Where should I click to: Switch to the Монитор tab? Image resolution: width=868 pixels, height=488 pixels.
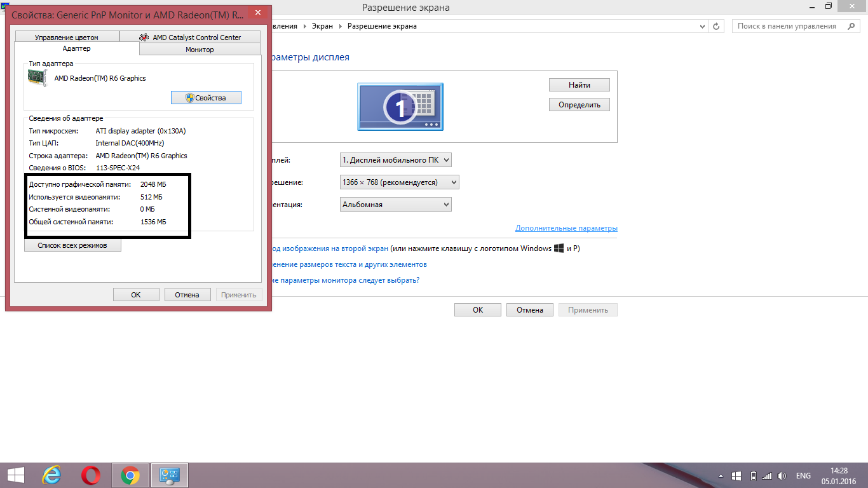[200, 50]
